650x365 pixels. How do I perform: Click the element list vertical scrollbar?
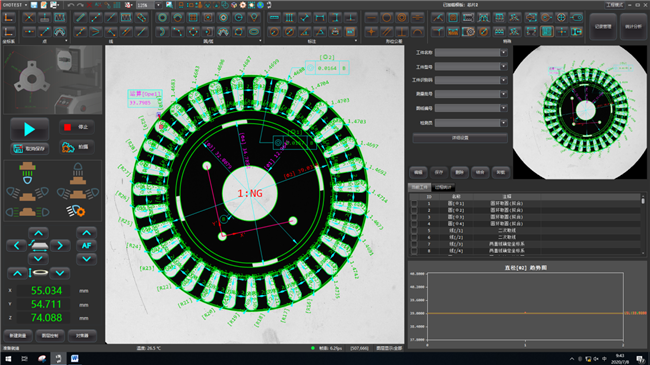(x=643, y=224)
